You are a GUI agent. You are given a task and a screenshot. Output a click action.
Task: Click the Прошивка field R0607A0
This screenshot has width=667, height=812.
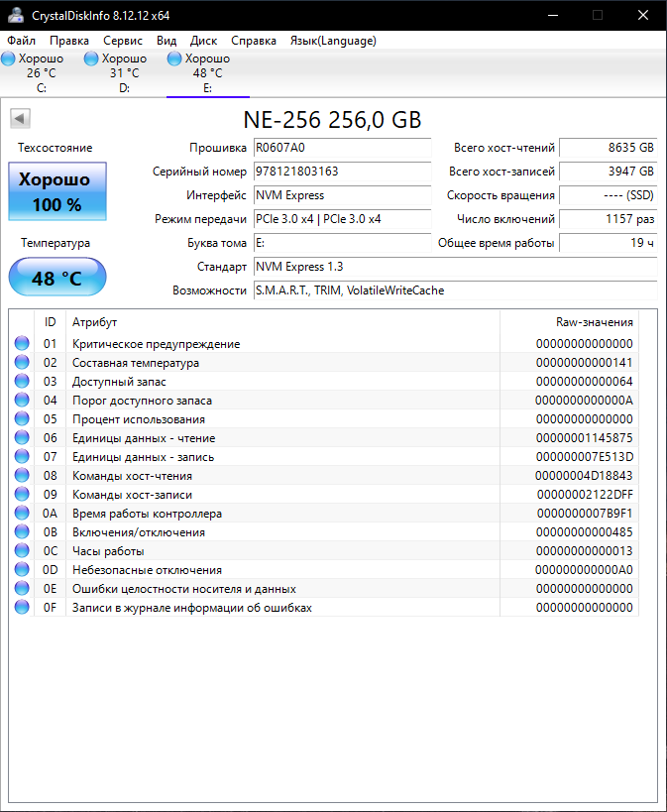click(x=342, y=148)
